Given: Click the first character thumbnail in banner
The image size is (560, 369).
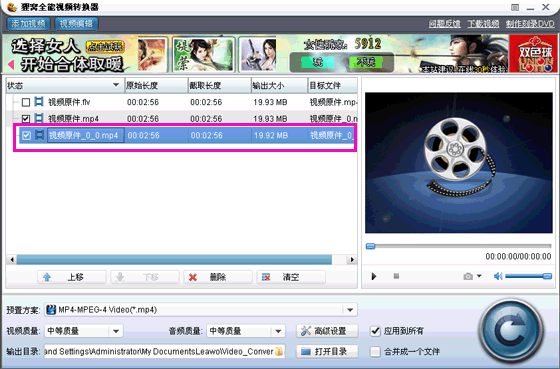Looking at the screenshot, I should [x=152, y=55].
